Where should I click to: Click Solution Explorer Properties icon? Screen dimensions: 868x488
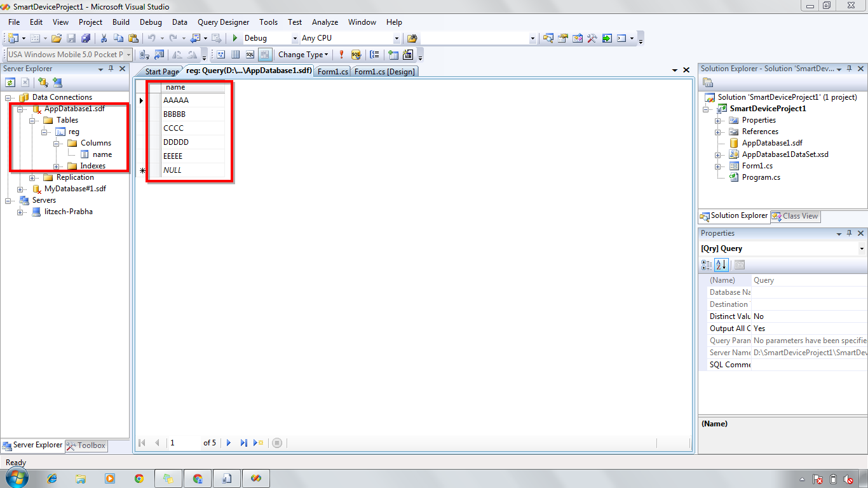tap(708, 83)
